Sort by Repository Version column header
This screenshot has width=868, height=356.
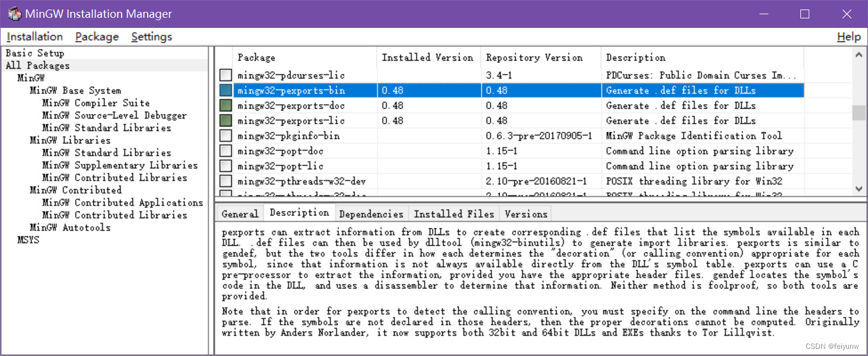[x=541, y=58]
